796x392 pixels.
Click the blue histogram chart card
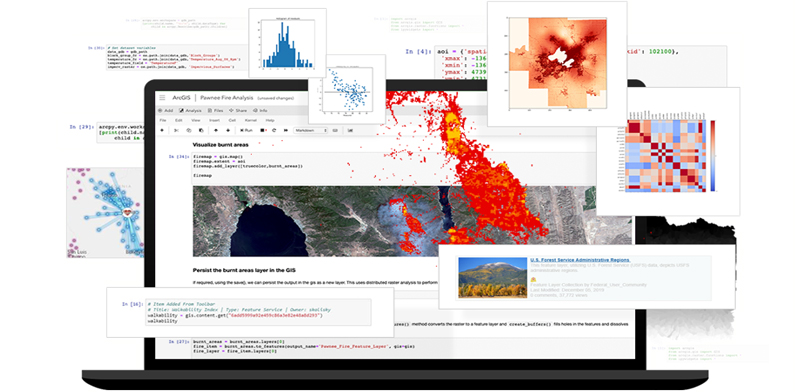[x=287, y=43]
